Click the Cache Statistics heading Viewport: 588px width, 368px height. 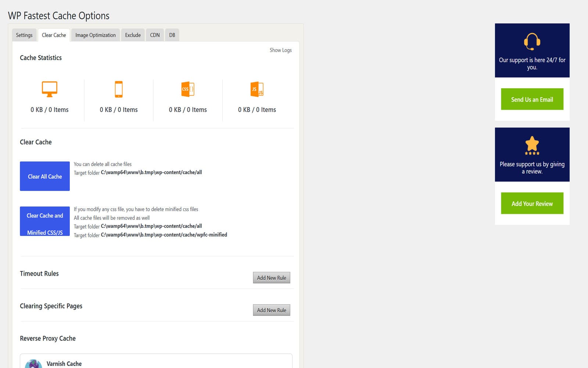point(41,58)
